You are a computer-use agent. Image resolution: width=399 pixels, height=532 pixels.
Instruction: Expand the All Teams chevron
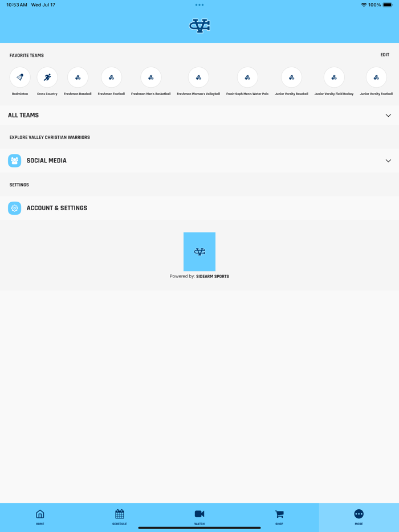(x=388, y=116)
